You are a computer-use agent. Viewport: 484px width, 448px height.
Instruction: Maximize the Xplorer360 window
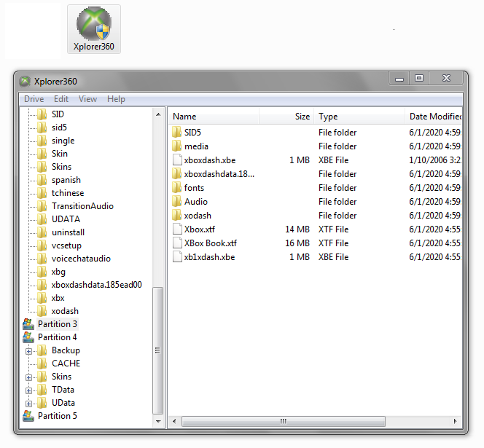[x=419, y=79]
